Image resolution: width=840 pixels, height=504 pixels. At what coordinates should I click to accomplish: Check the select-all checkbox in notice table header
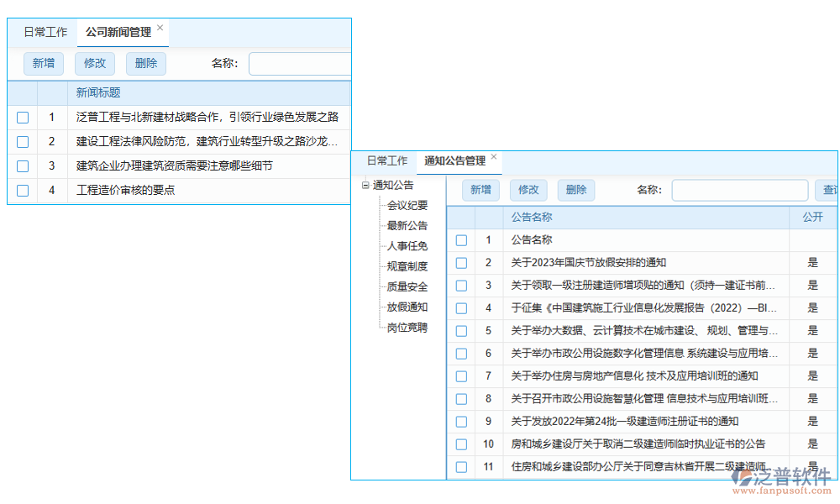(461, 218)
